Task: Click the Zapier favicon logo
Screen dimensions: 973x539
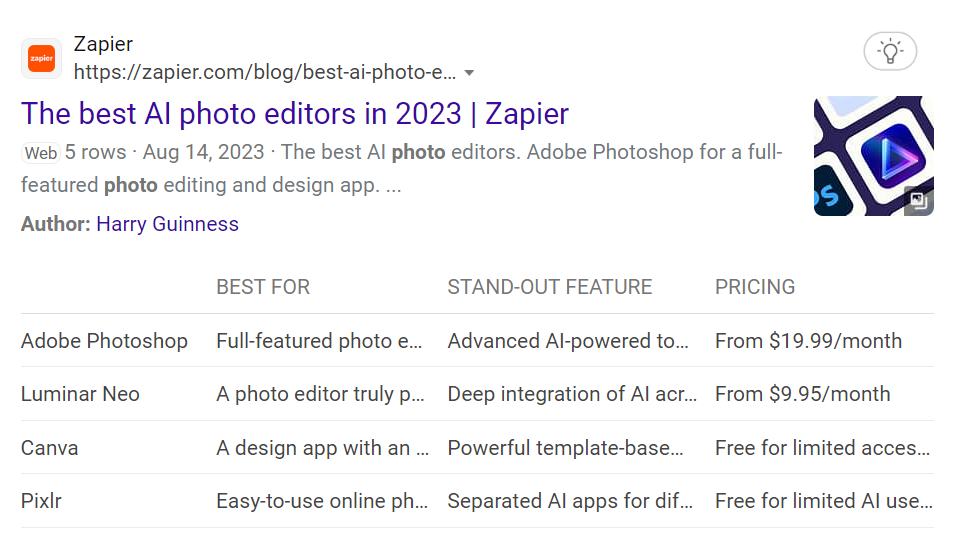Action: coord(42,59)
